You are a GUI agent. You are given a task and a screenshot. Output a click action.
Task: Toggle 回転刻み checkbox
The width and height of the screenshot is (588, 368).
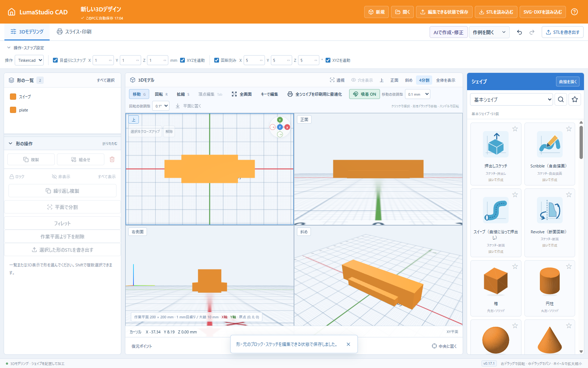click(217, 60)
